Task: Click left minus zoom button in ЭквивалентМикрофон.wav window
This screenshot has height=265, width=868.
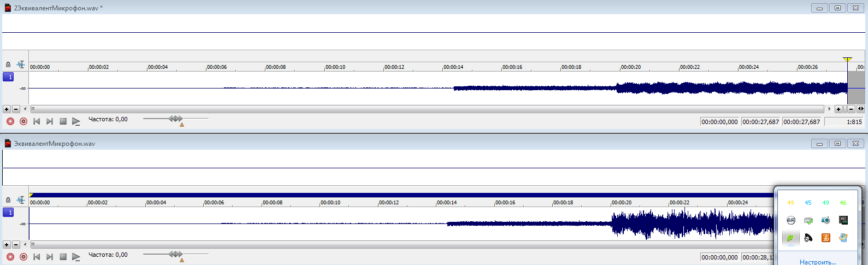Action: (x=16, y=245)
